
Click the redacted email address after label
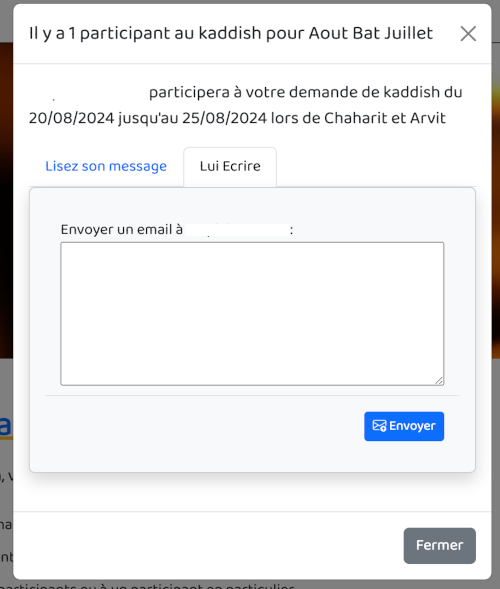pyautogui.click(x=238, y=230)
